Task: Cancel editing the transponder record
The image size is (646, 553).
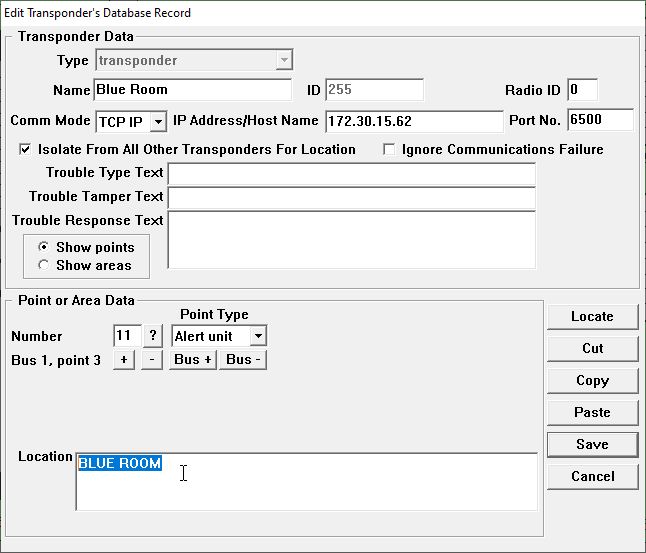Action: click(x=592, y=476)
